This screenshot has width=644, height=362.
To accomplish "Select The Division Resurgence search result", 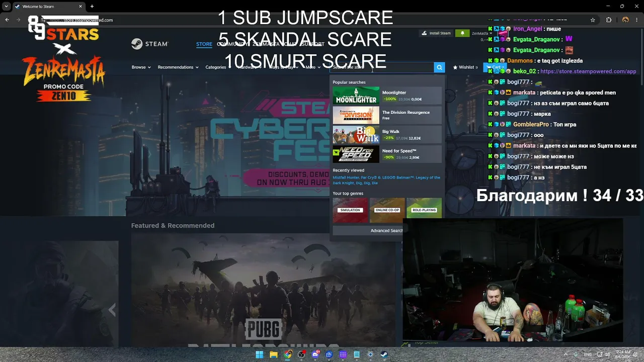I will 387,115.
